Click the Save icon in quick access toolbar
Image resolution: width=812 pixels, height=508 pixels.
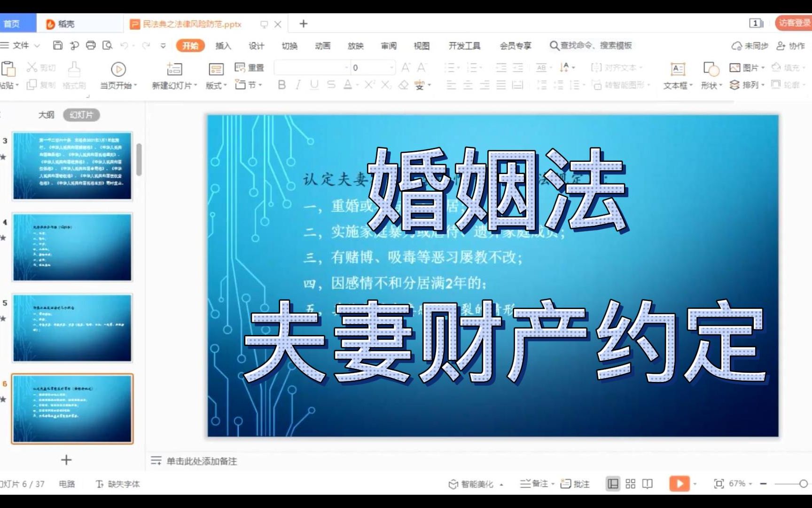coord(57,46)
